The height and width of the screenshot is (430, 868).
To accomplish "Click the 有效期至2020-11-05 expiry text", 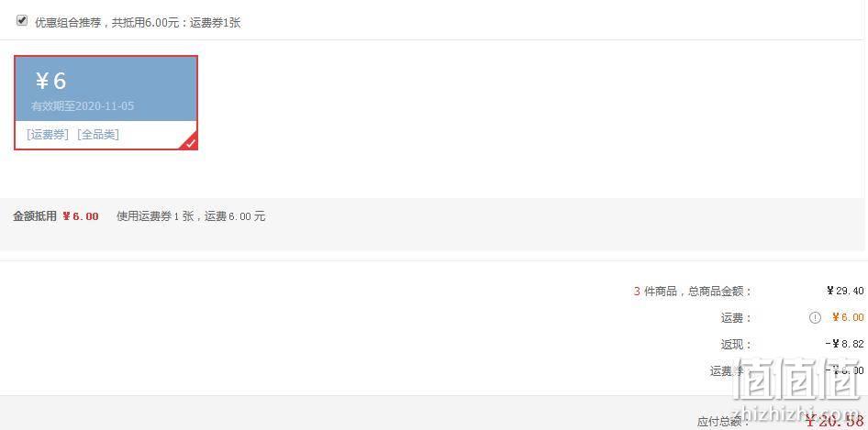I will coord(83,105).
